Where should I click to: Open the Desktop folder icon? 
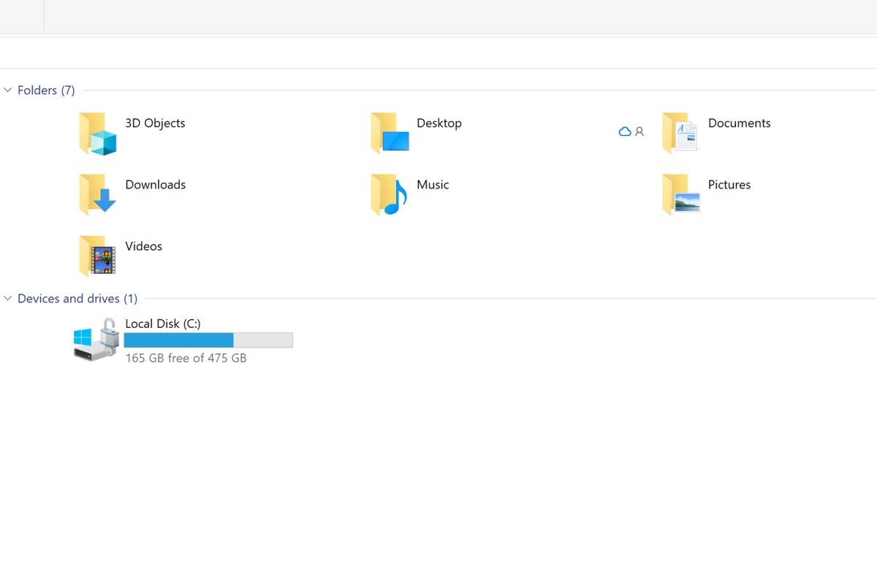click(390, 134)
